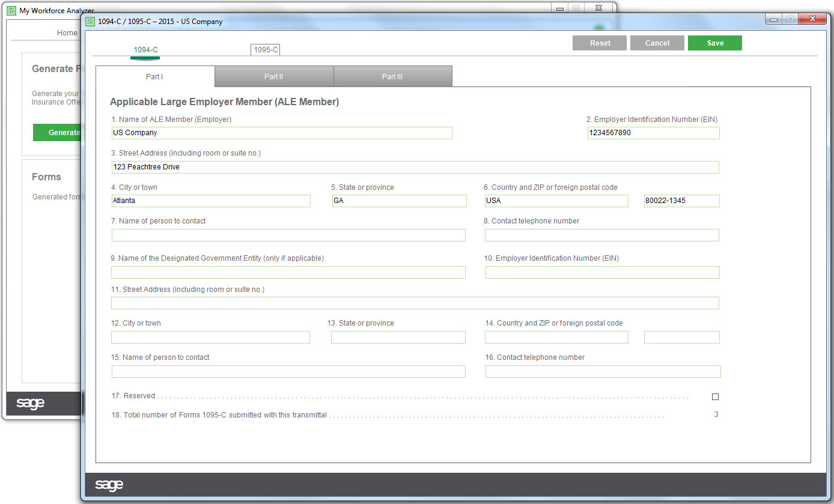
Task: Focus the 7. Name of person to contact field
Action: [x=288, y=235]
